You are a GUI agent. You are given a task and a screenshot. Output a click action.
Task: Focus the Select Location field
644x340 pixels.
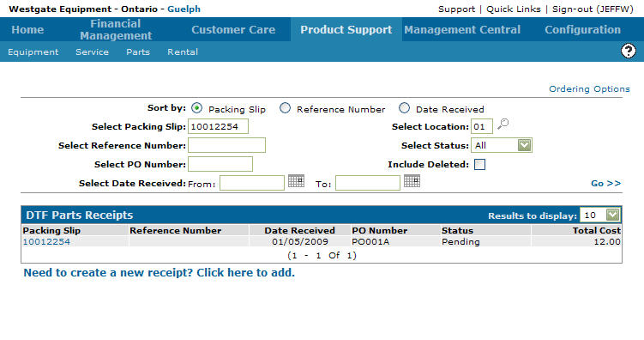[482, 126]
